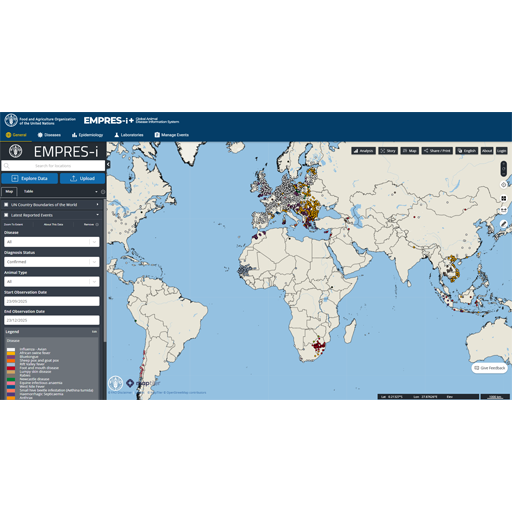Open the workbench dropdown arrow near Table
Viewport: 512px width, 512px height.
(x=96, y=192)
